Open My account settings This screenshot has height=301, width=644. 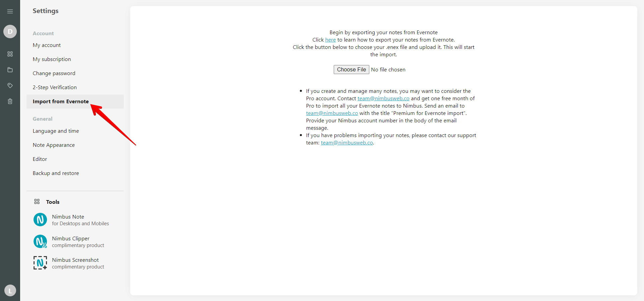point(75,45)
